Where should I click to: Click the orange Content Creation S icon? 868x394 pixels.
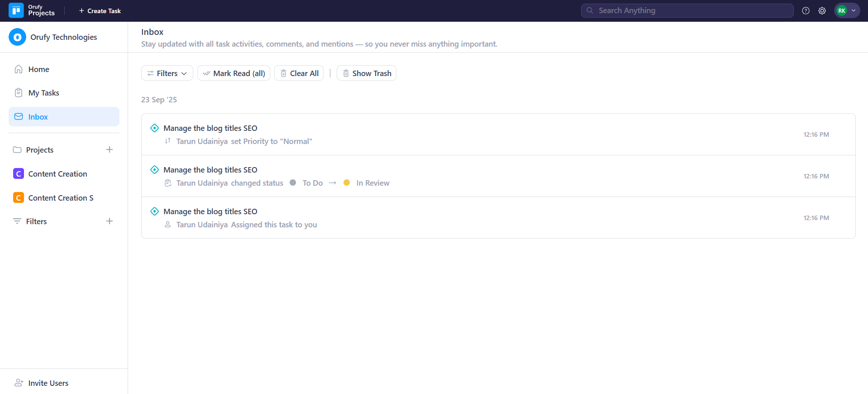point(19,198)
